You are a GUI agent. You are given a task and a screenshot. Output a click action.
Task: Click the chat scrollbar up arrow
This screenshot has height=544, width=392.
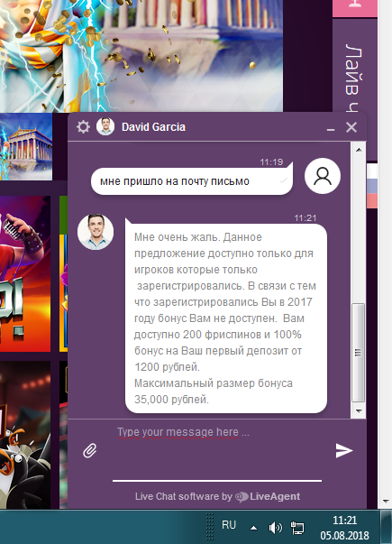[359, 150]
